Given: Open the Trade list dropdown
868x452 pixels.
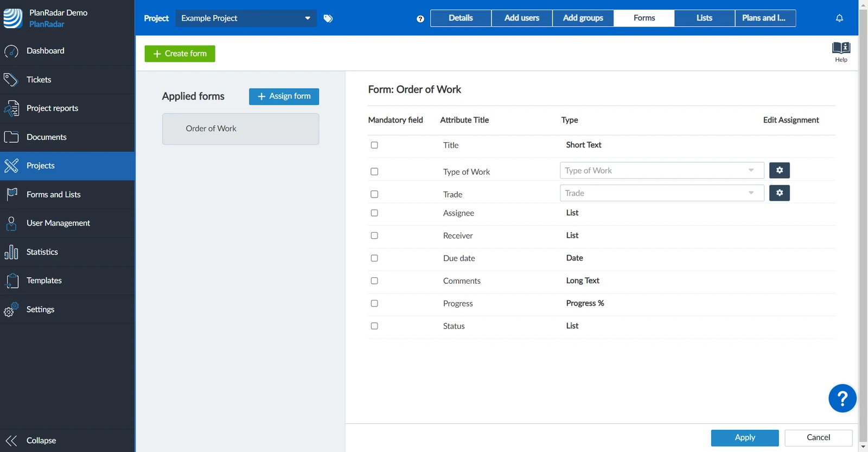Looking at the screenshot, I should pos(662,193).
